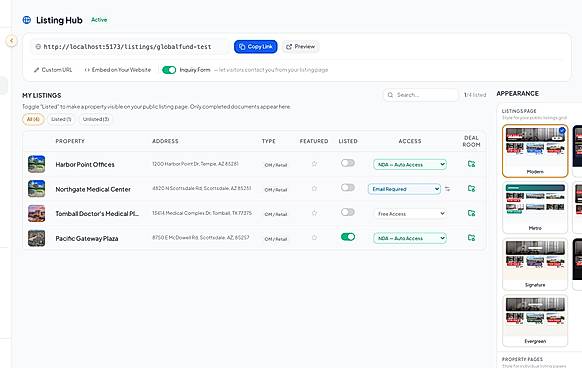
Task: Star Northgate Medical Center as featured
Action: coord(314,189)
